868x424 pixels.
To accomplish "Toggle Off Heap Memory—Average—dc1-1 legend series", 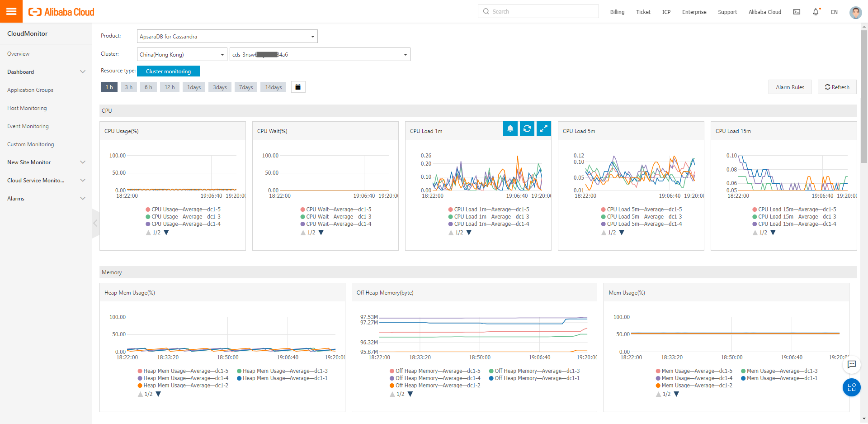I will [534, 378].
